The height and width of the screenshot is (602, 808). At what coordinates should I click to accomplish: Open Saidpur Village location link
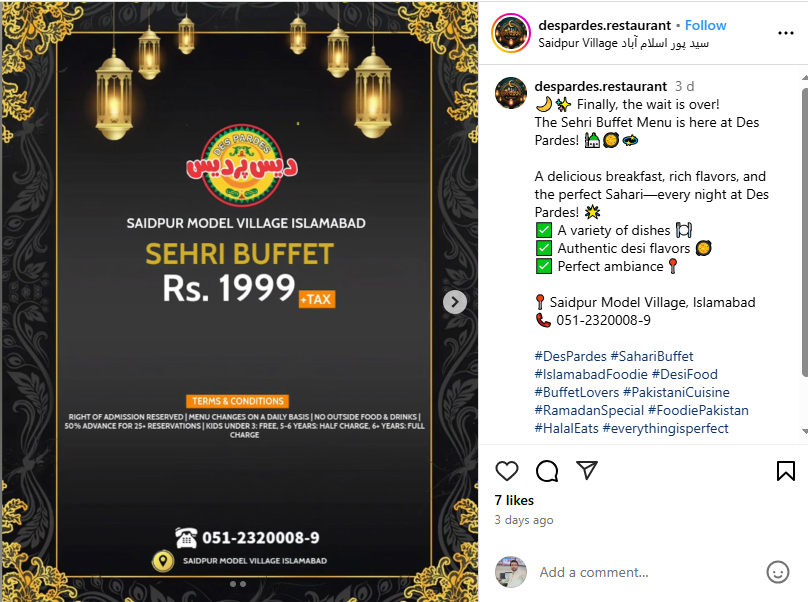pos(623,43)
